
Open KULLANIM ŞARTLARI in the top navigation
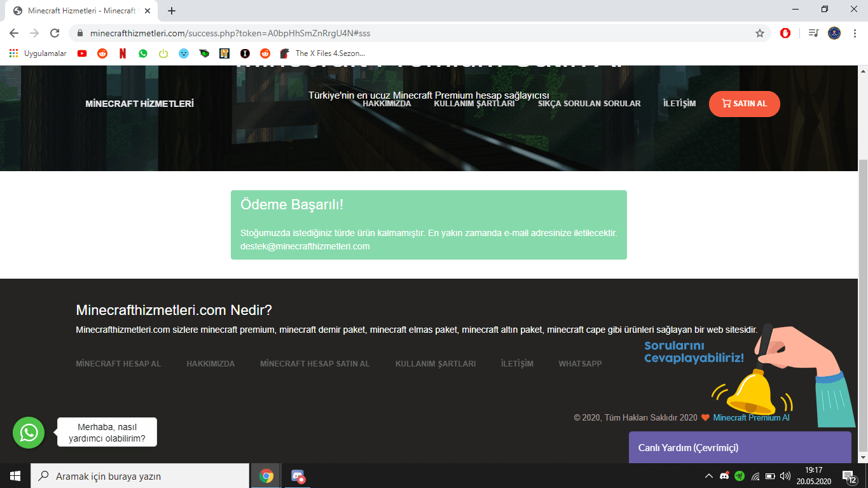(474, 104)
